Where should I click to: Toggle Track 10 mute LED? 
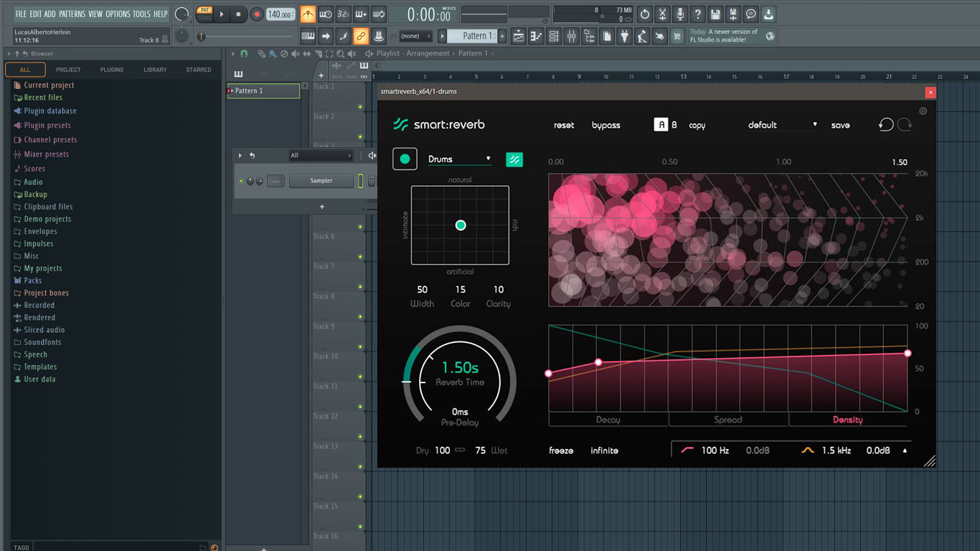[x=361, y=377]
